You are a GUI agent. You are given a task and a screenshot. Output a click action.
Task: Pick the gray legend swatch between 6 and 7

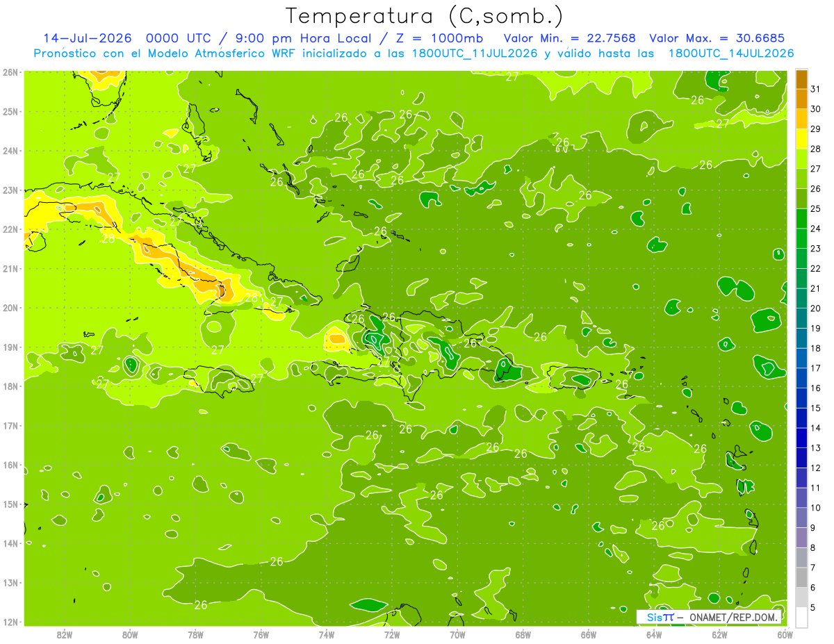click(x=801, y=577)
